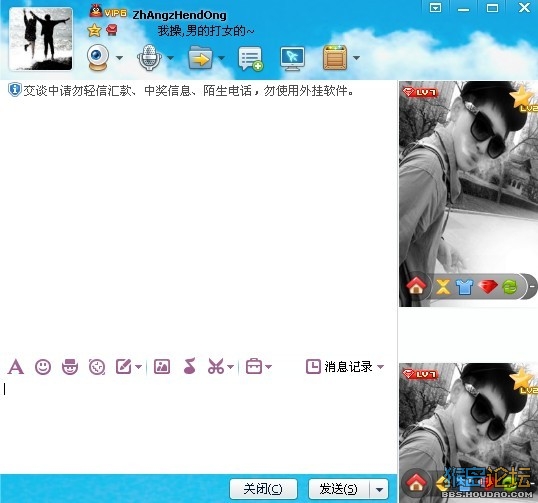Open home icon on upper QQ show
This screenshot has height=503, width=538.
416,286
